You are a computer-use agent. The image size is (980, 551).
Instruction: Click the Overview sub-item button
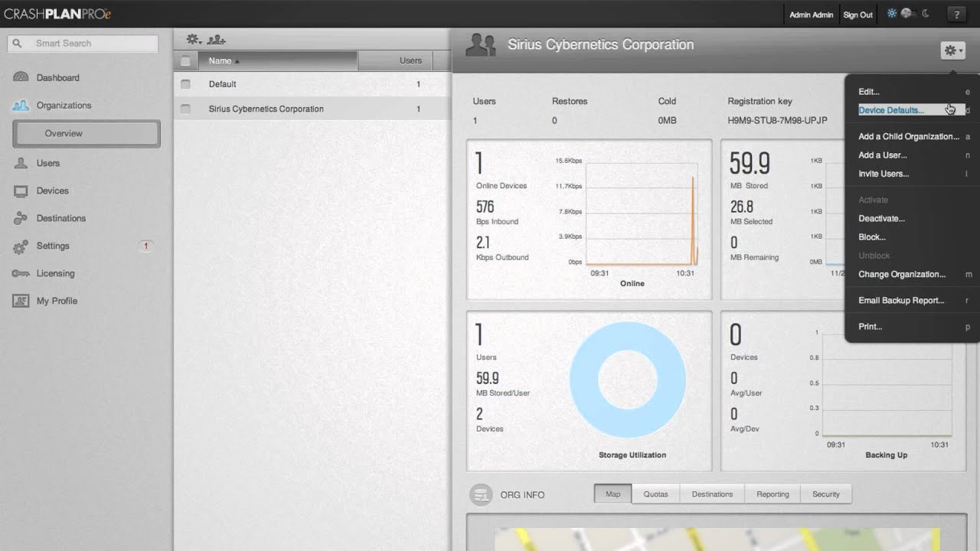coord(87,133)
